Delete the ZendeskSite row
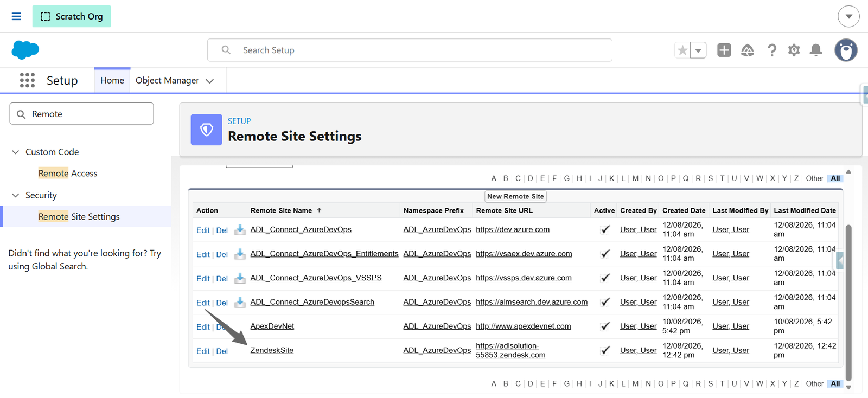Image resolution: width=868 pixels, height=398 pixels. pyautogui.click(x=222, y=351)
